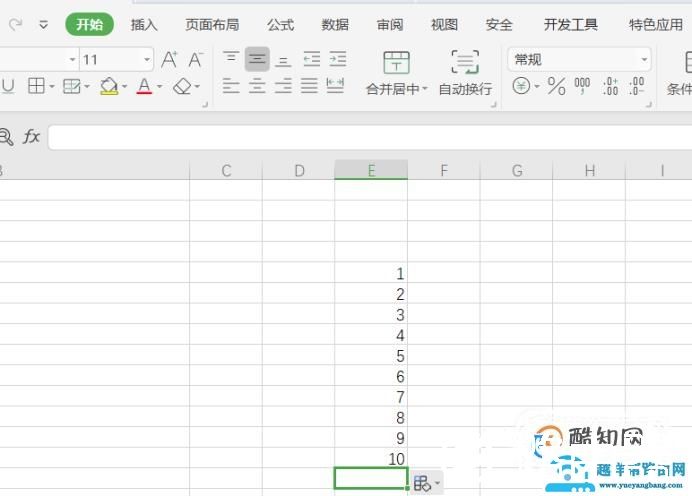
Task: Align text left
Action: (x=231, y=86)
